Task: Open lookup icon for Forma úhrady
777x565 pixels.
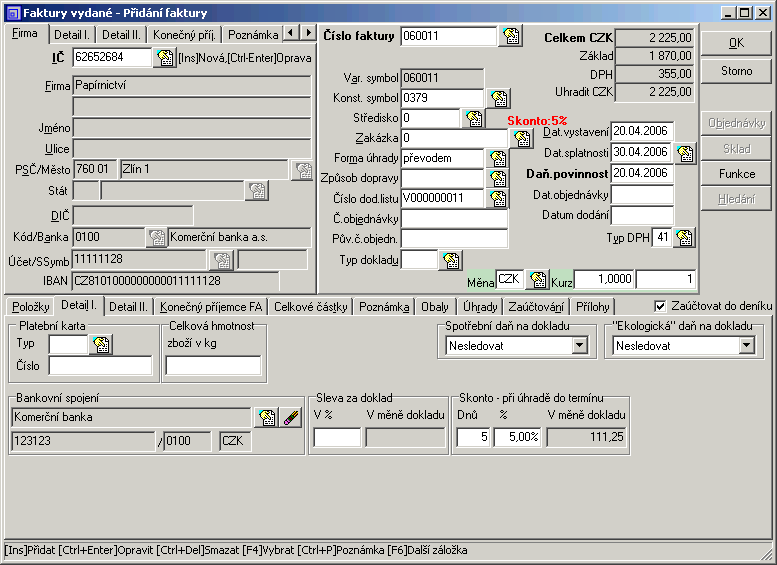Action: 498,159
